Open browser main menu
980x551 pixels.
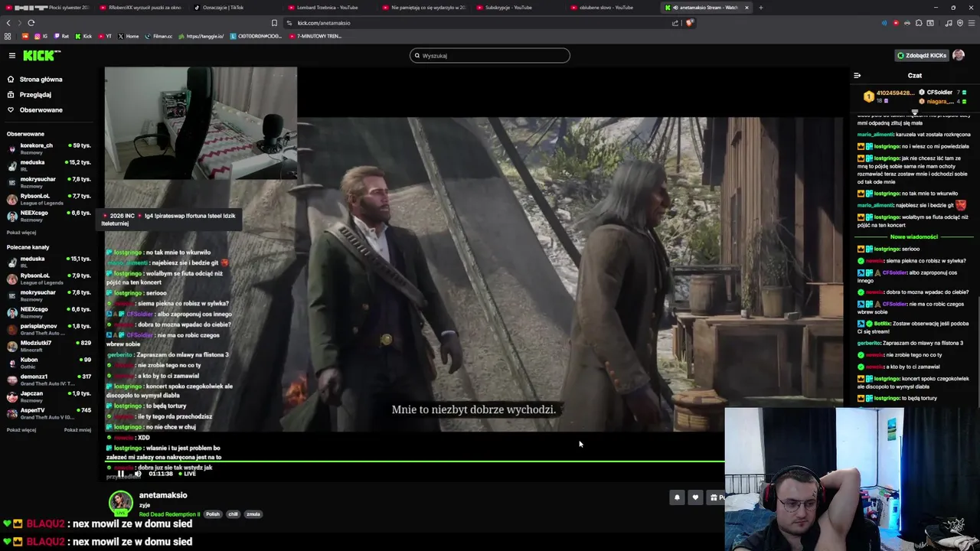point(972,23)
